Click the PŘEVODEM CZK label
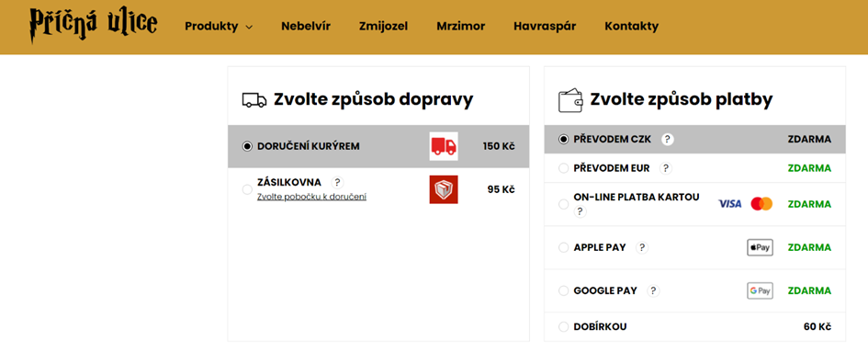This screenshot has width=868, height=352. [x=613, y=139]
